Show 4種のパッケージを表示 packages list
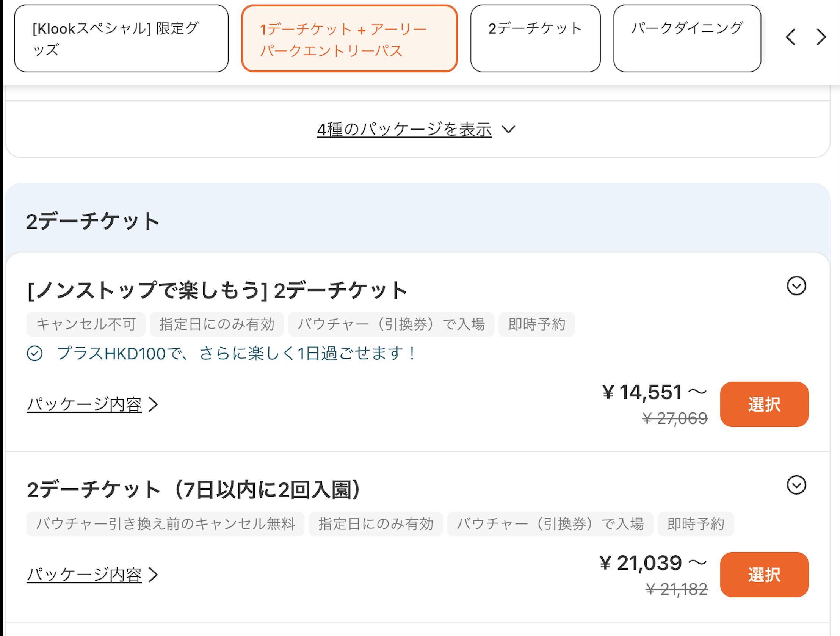Screen dimensions: 840x636 coord(404,130)
